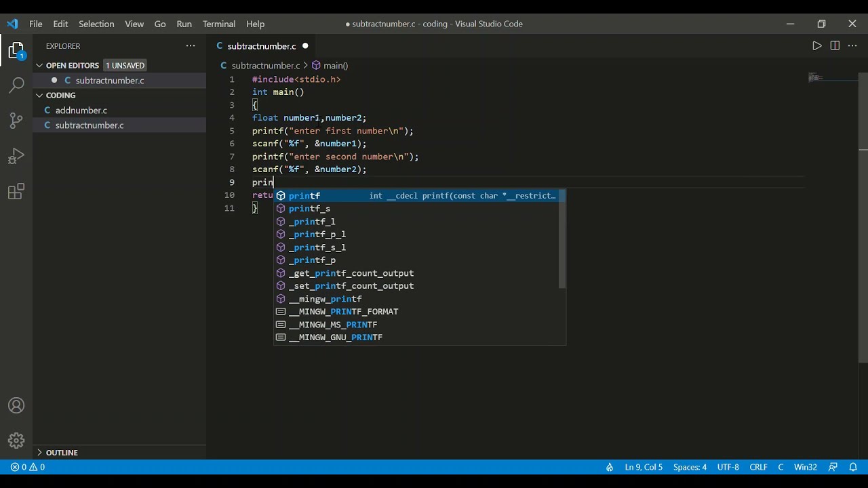Image resolution: width=868 pixels, height=488 pixels.
Task: Click the C file icon of addnumber.c
Action: [x=47, y=110]
